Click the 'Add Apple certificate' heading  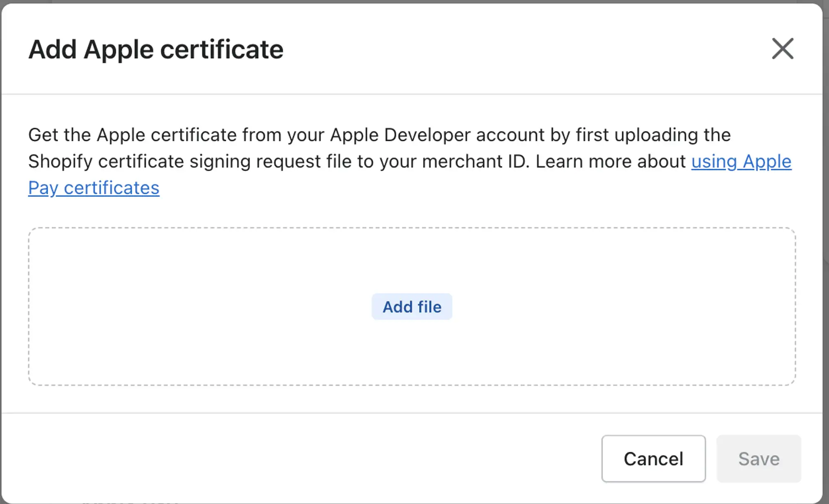click(156, 50)
